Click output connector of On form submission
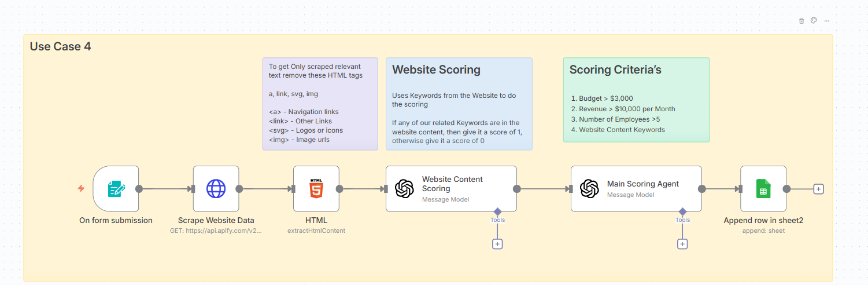The image size is (868, 285). coord(139,188)
